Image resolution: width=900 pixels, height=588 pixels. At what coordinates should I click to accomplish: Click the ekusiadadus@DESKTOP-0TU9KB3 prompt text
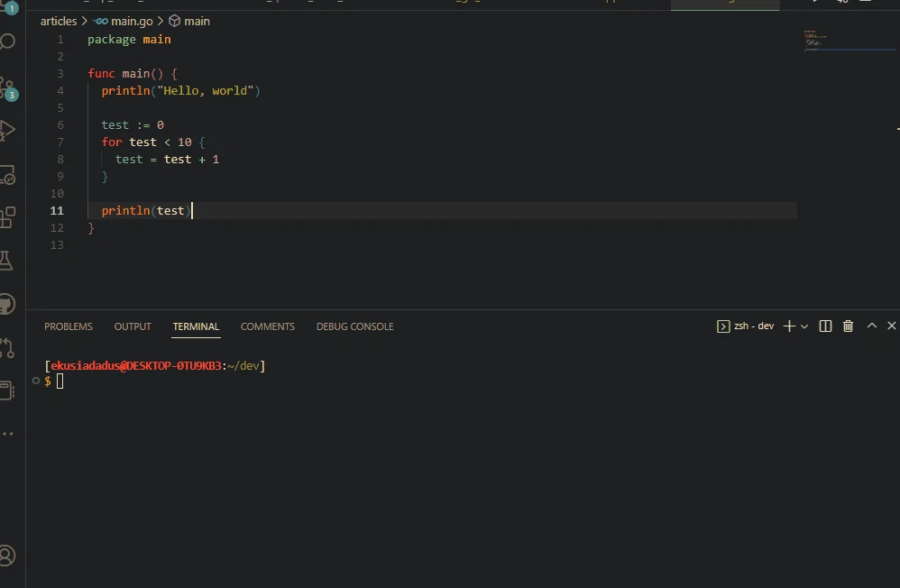coord(136,366)
